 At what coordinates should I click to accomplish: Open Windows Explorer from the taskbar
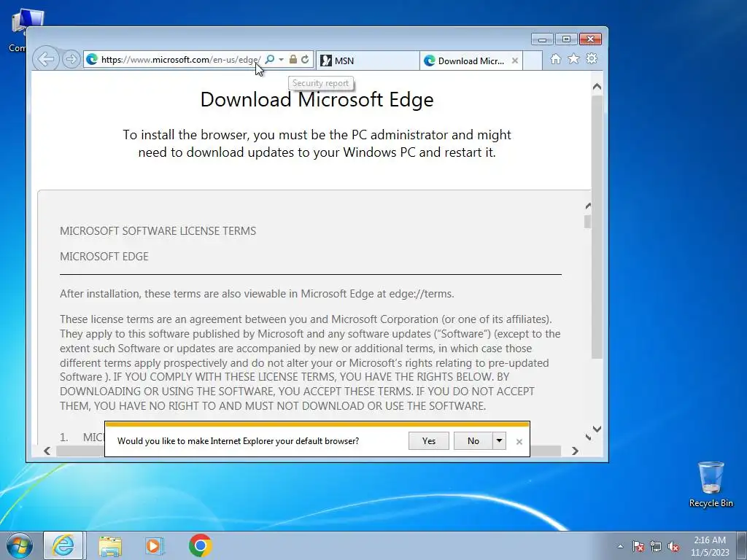tap(110, 545)
